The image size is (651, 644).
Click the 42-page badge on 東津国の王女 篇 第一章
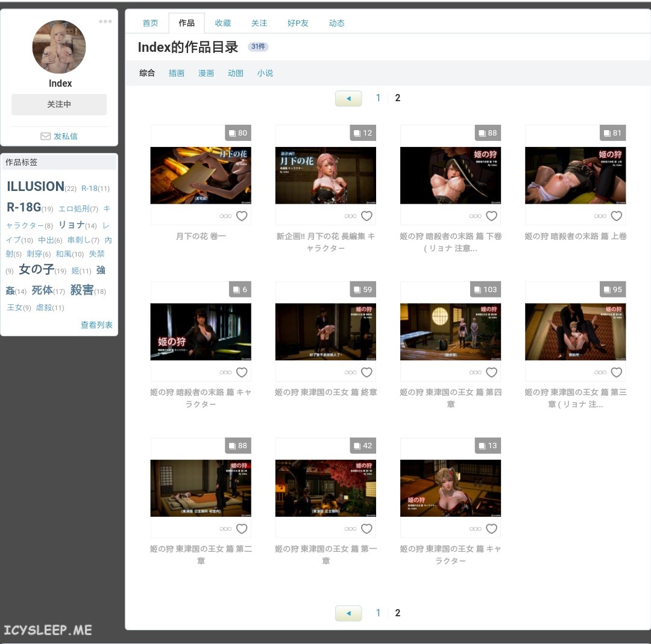(x=363, y=446)
